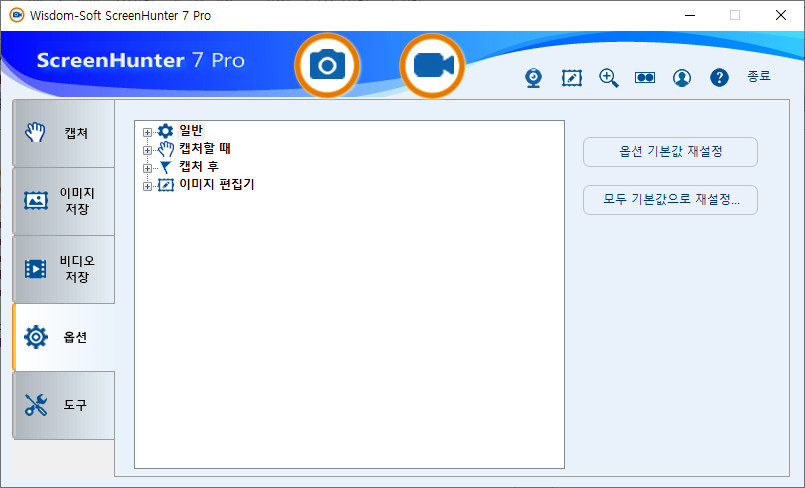Click the 옵션 기본값 재설정 button
The image size is (805, 488).
tap(670, 152)
